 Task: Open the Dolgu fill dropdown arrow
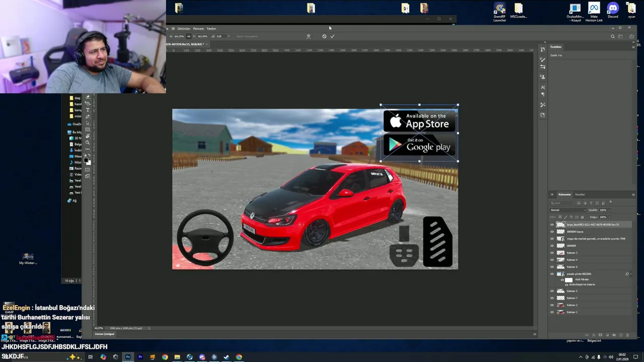610,217
